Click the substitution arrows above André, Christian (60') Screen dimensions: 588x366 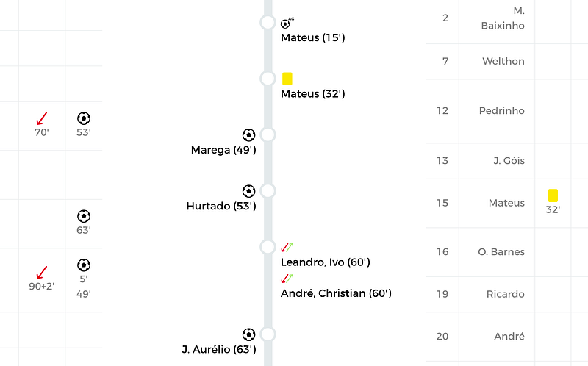click(287, 279)
